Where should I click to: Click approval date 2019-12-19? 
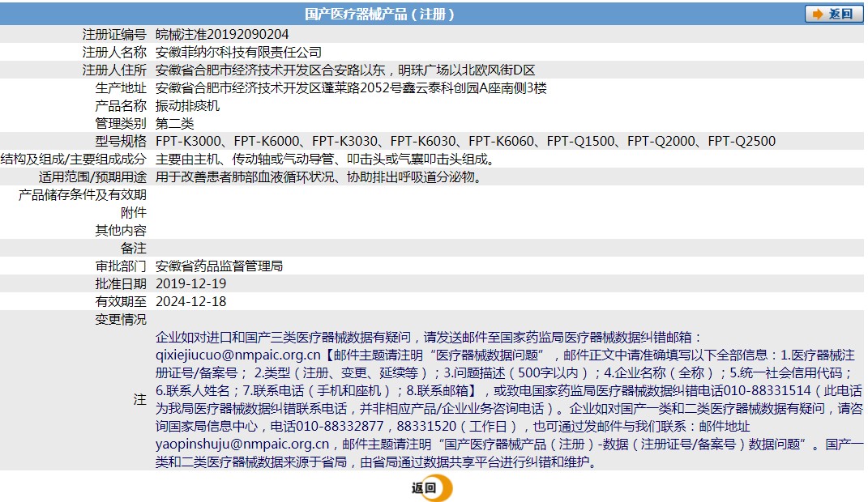pos(191,283)
